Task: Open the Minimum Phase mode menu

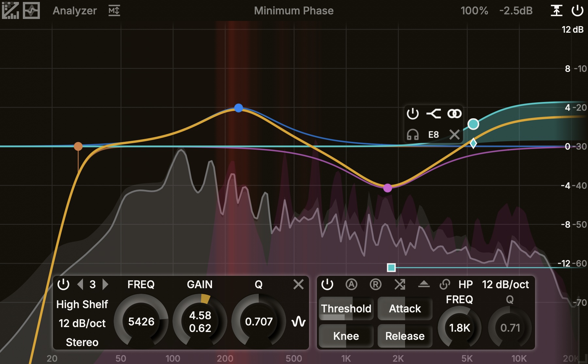Action: (x=294, y=11)
